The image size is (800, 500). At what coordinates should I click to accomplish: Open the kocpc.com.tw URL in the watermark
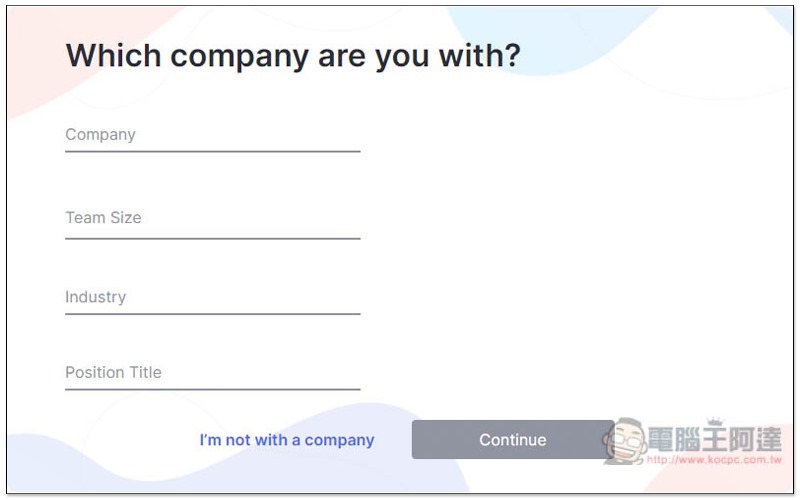click(x=714, y=460)
